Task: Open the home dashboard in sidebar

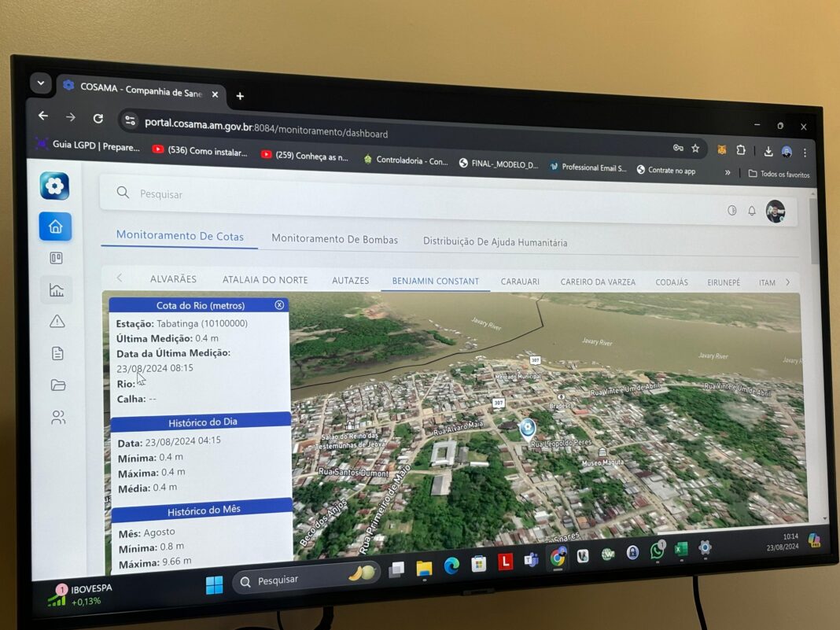Action: (x=55, y=227)
